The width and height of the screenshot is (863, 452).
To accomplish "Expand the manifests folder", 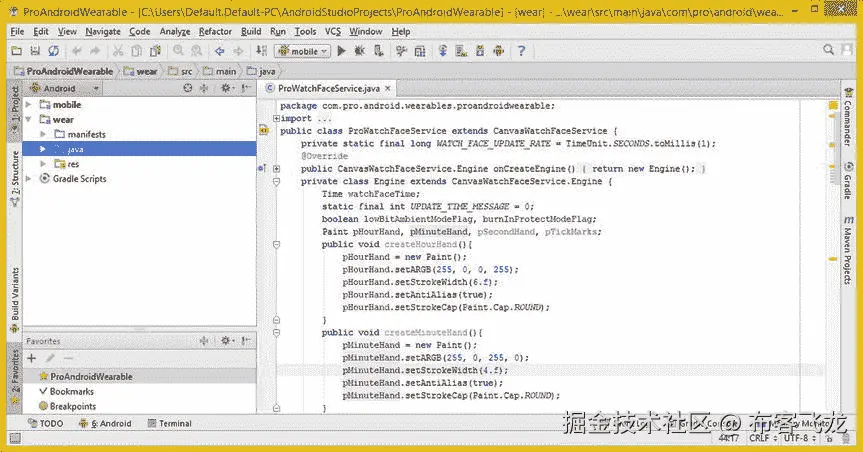I will tap(43, 134).
